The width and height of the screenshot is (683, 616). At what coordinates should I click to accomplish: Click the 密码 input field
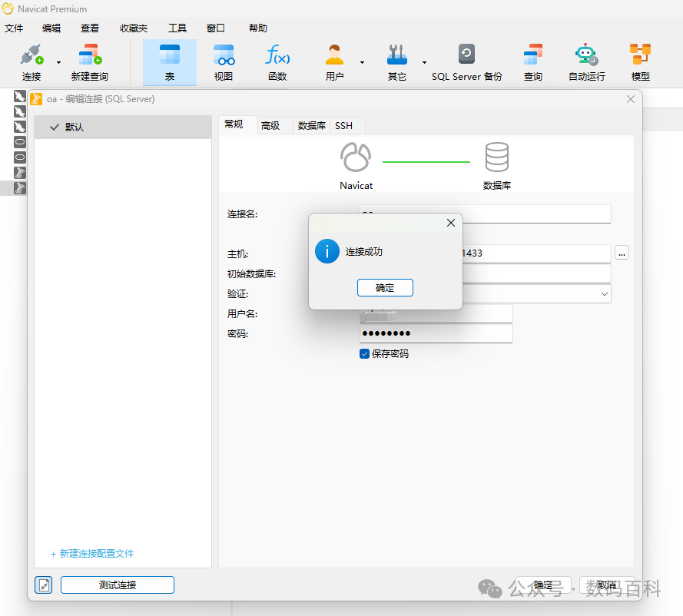[x=436, y=333]
